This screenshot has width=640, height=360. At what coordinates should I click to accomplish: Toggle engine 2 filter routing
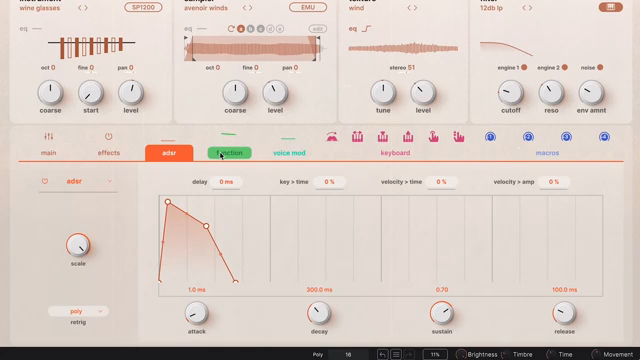564,67
